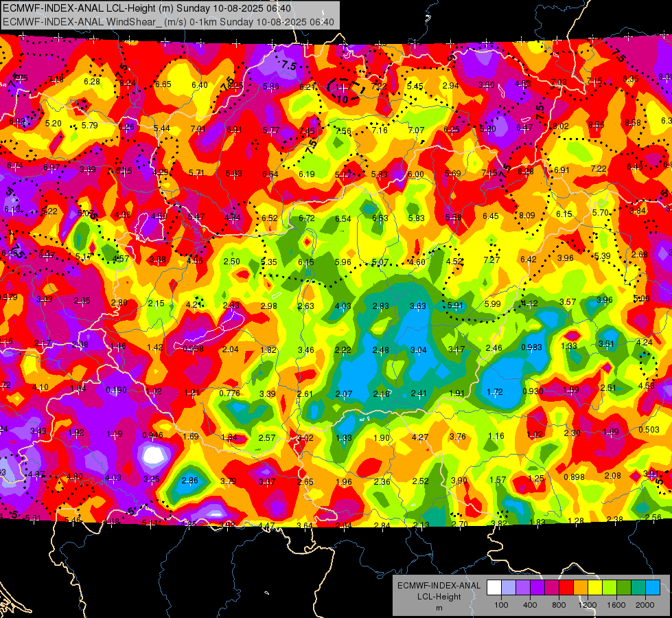Click the wind shear value 8.58
The image size is (672, 618).
[x=633, y=123]
